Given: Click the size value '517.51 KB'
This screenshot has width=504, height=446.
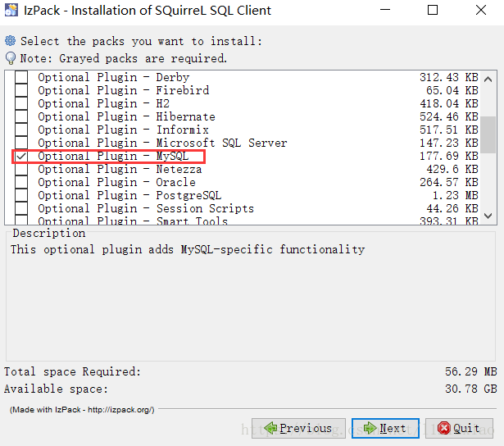Looking at the screenshot, I should [449, 130].
